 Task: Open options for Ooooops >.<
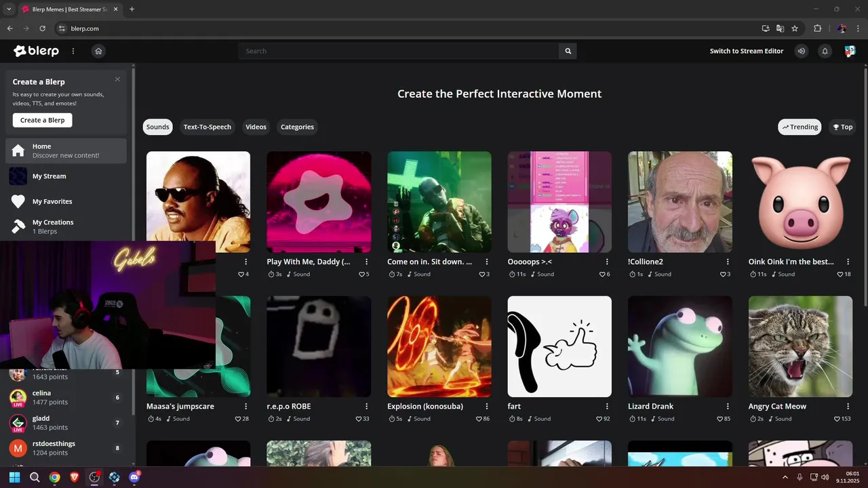(x=607, y=262)
